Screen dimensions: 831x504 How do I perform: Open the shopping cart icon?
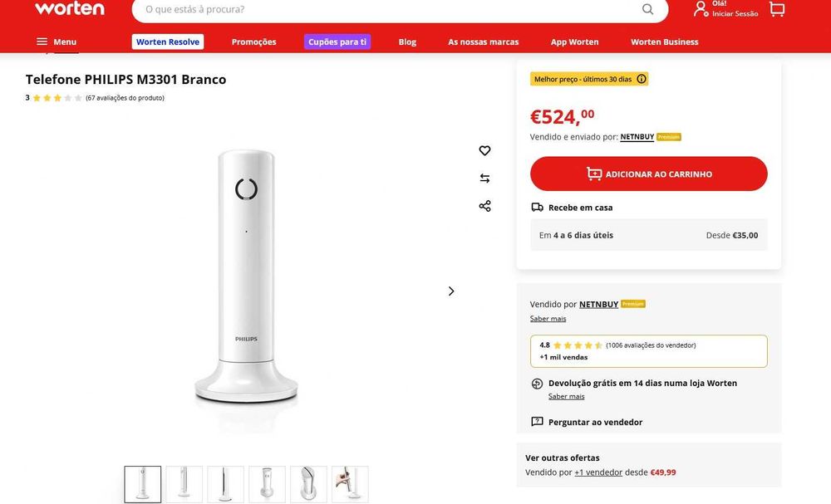click(777, 9)
